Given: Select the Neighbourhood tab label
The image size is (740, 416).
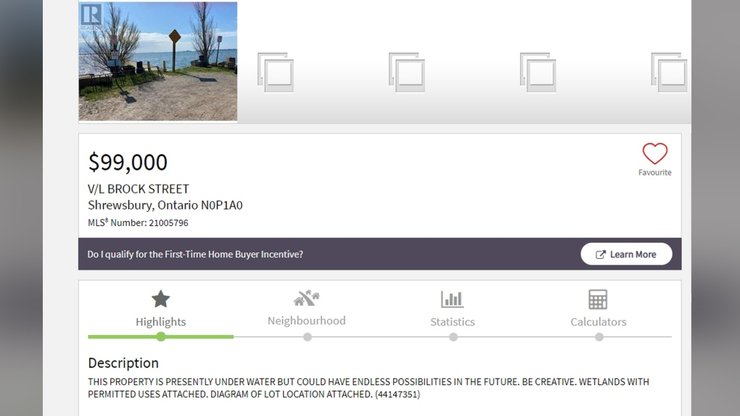Looking at the screenshot, I should 306,321.
